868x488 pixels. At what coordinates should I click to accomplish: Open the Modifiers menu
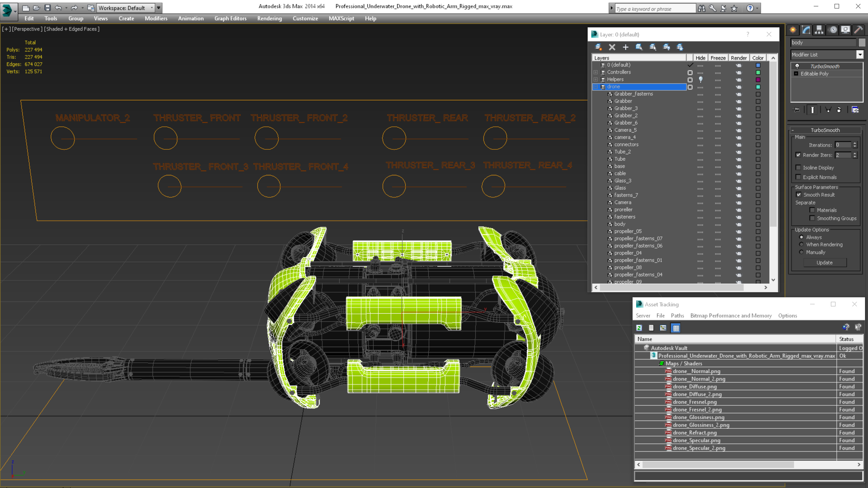point(156,18)
